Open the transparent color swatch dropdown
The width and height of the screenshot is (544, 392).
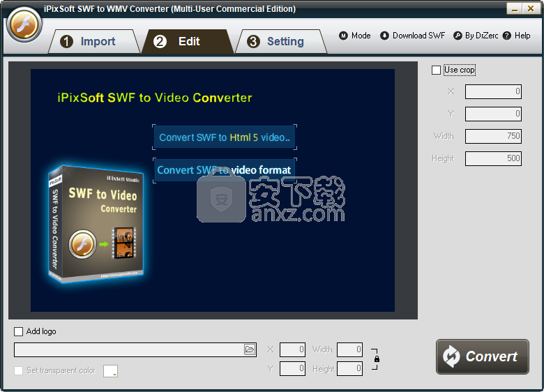click(x=110, y=371)
